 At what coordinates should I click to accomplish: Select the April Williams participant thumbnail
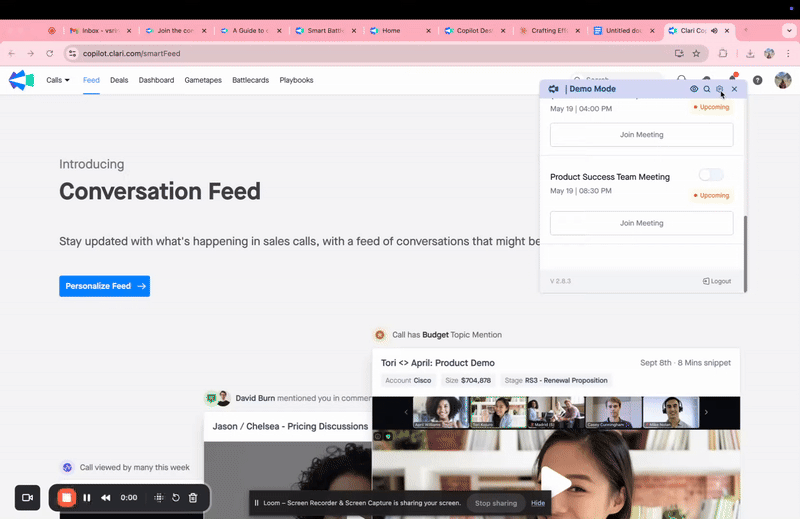(440, 412)
